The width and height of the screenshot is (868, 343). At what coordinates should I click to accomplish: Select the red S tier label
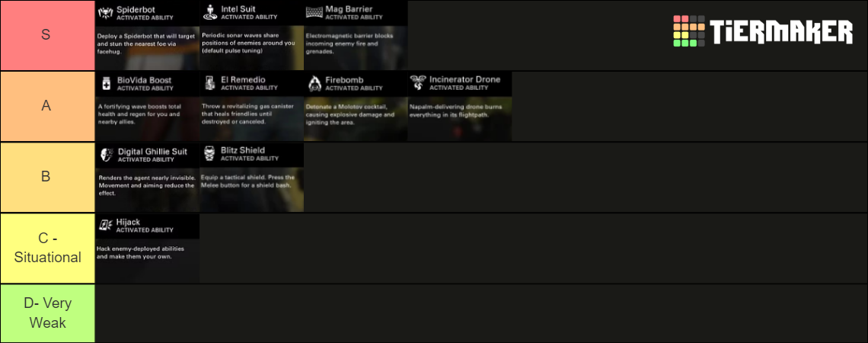(46, 35)
